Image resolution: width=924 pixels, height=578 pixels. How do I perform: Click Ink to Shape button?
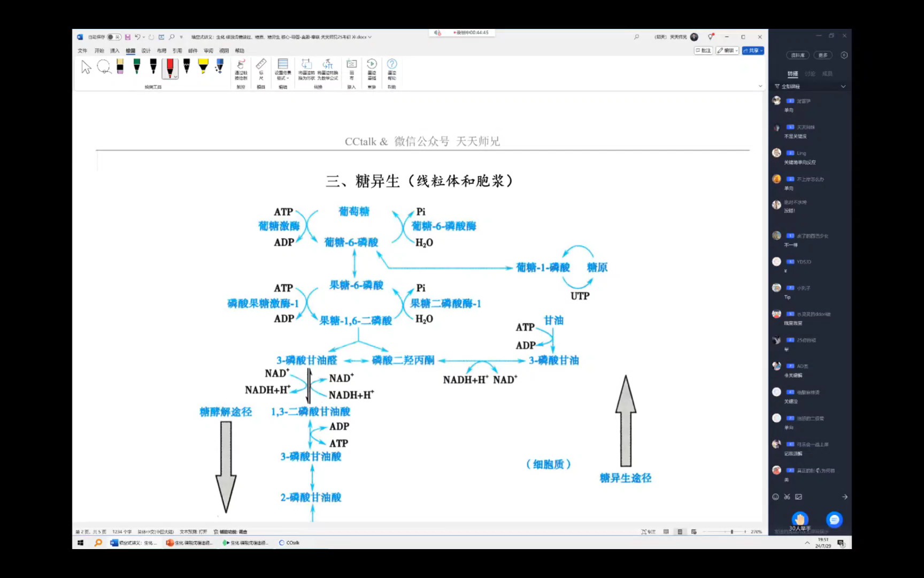306,70
